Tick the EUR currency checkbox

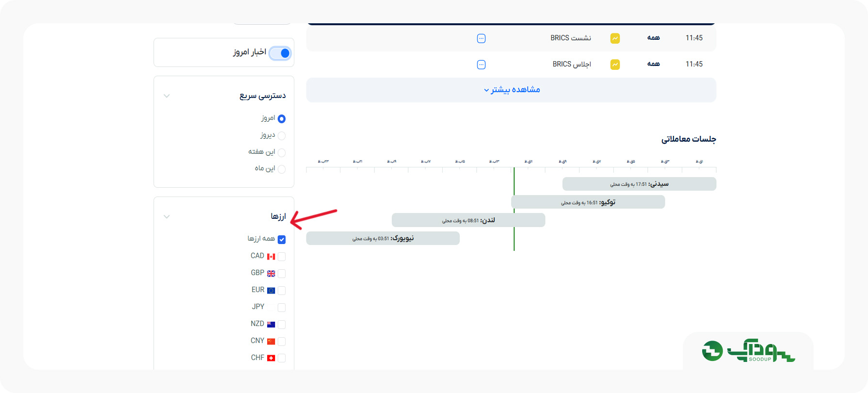(x=282, y=291)
